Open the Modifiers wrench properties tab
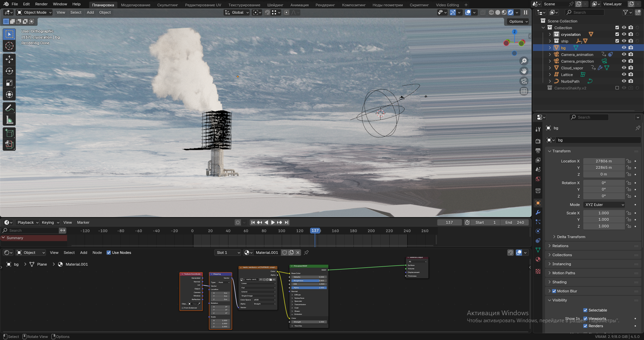The image size is (644, 340). (x=538, y=212)
